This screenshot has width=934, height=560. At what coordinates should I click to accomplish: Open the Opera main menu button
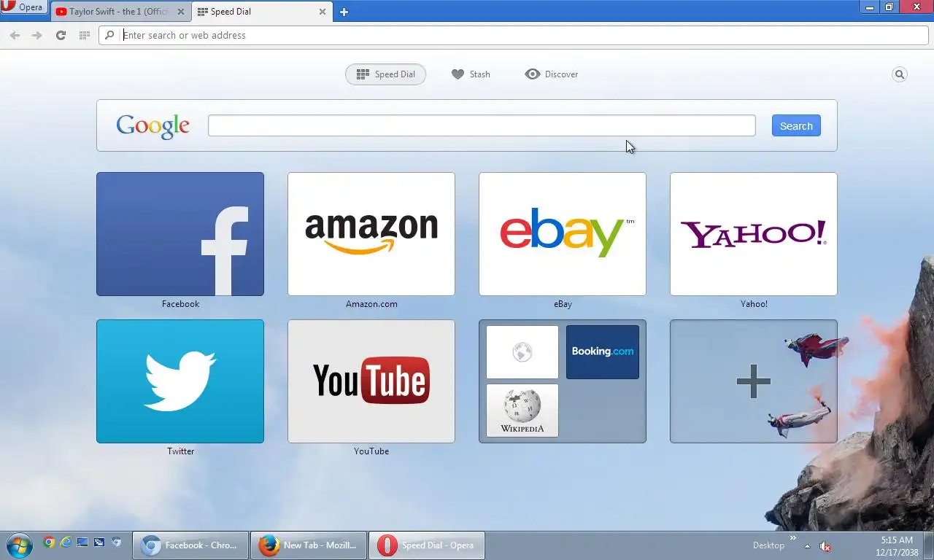pos(24,7)
